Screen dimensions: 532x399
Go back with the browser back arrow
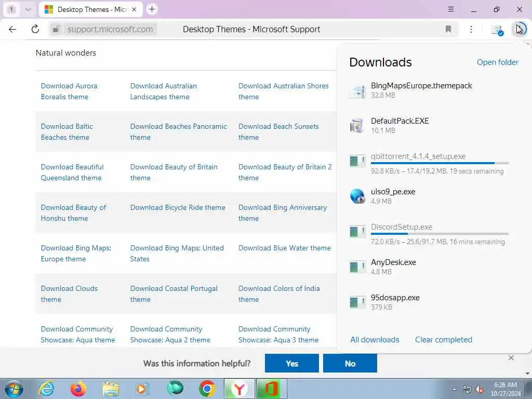(12, 29)
